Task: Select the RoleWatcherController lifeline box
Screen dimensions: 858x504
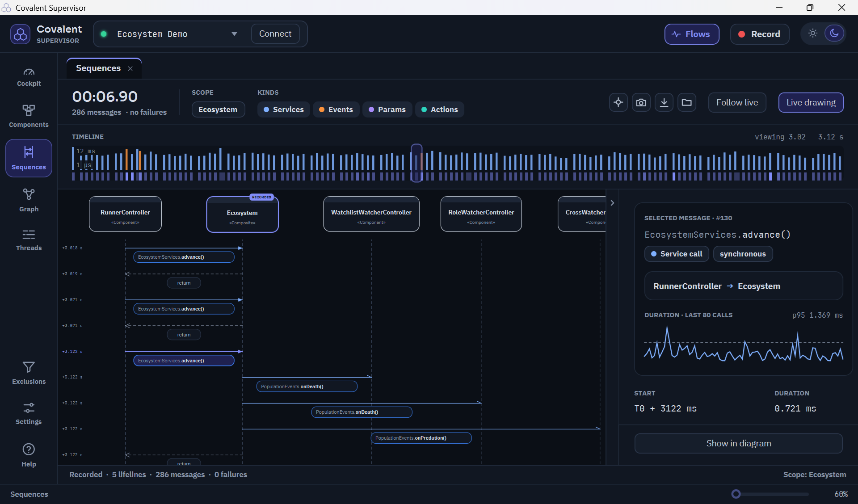Action: tap(481, 214)
